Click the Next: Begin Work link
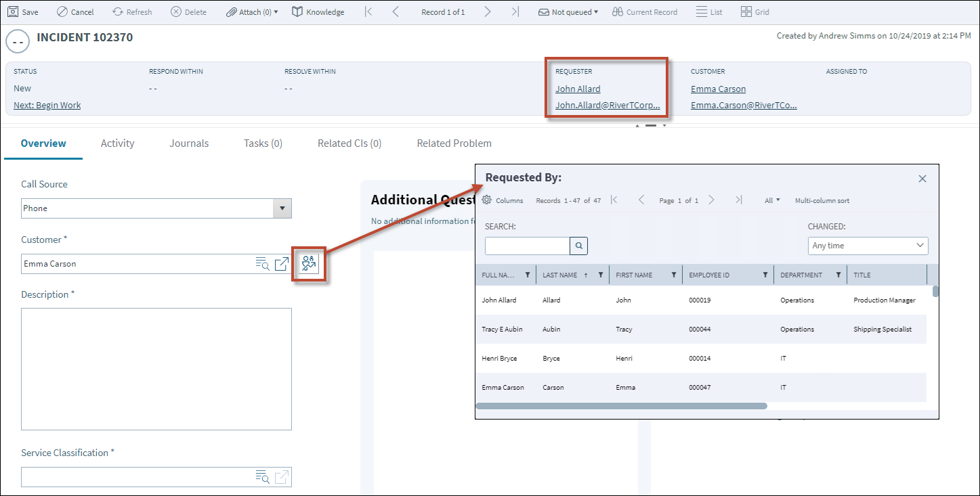This screenshot has width=980, height=496. pyautogui.click(x=47, y=105)
